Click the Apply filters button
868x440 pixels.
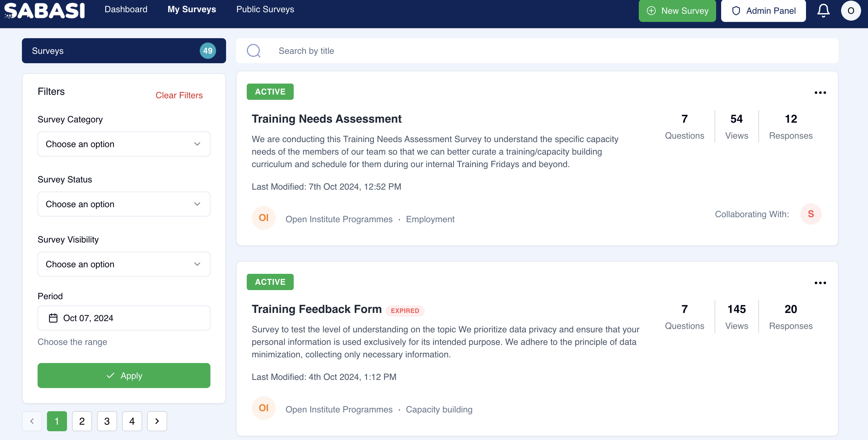click(123, 376)
